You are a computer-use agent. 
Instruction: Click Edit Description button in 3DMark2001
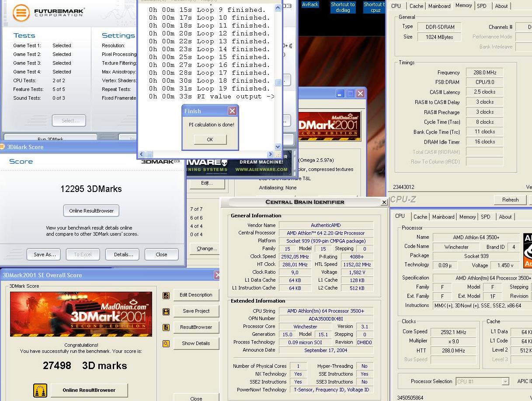(x=196, y=295)
